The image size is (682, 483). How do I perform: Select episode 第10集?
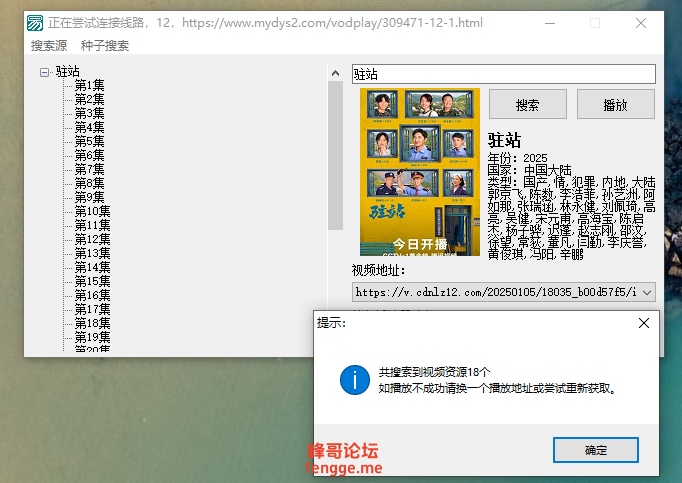tap(92, 211)
